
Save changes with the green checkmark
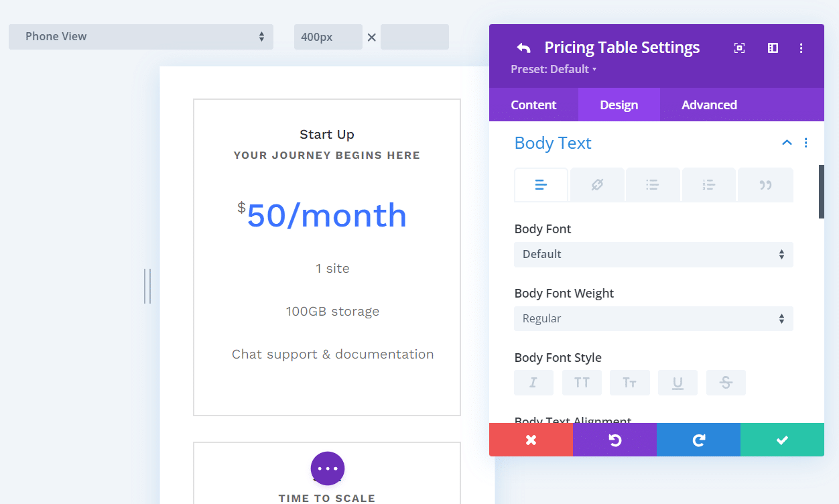click(x=782, y=440)
